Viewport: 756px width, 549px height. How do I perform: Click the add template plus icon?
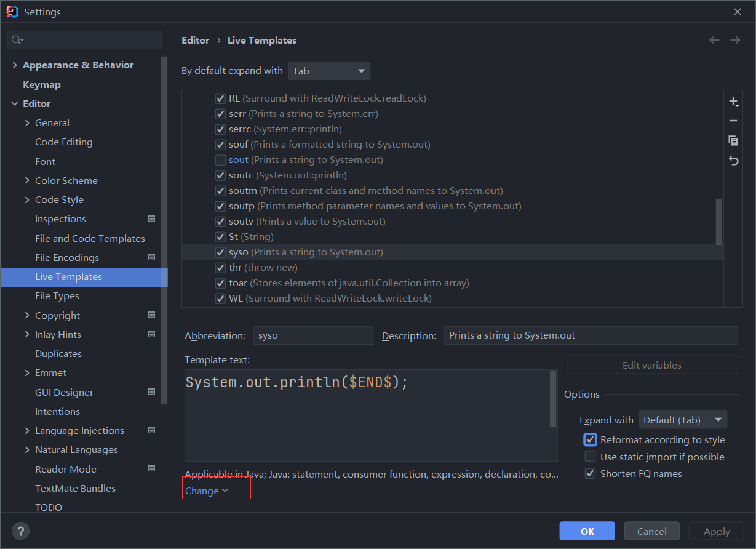point(733,102)
